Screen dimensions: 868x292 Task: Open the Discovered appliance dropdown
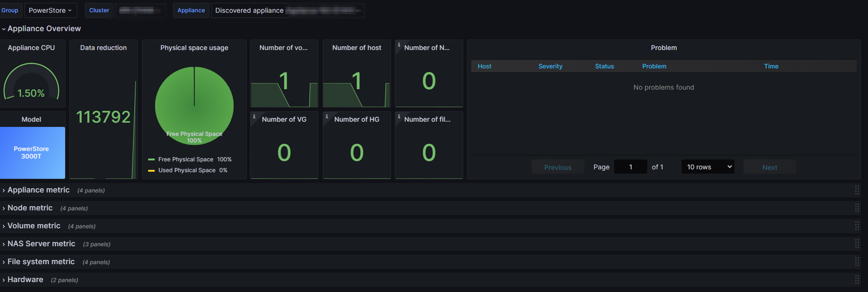[x=288, y=10]
